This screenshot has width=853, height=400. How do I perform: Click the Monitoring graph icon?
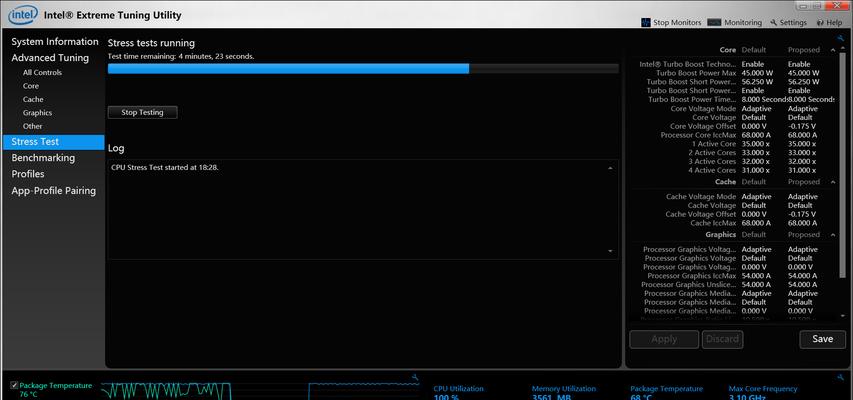[x=714, y=22]
